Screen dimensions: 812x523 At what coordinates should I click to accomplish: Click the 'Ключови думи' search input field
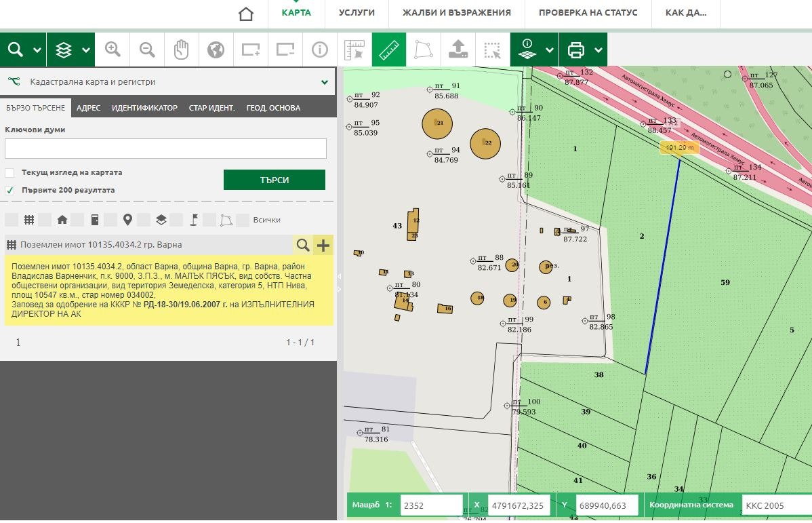pos(165,149)
